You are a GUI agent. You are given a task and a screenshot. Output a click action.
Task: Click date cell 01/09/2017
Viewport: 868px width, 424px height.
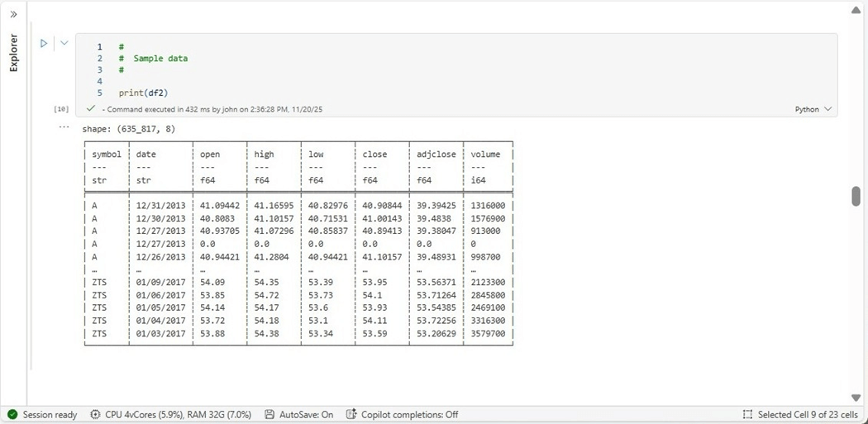160,283
